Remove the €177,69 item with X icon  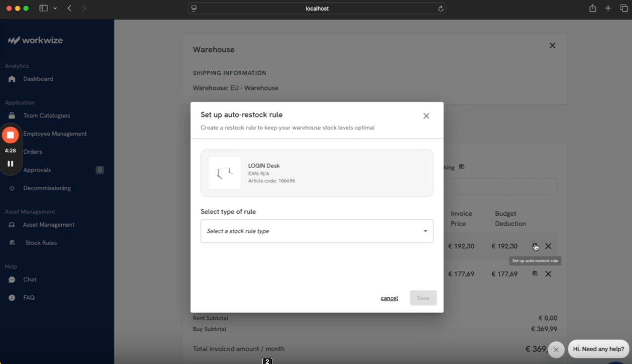point(548,274)
